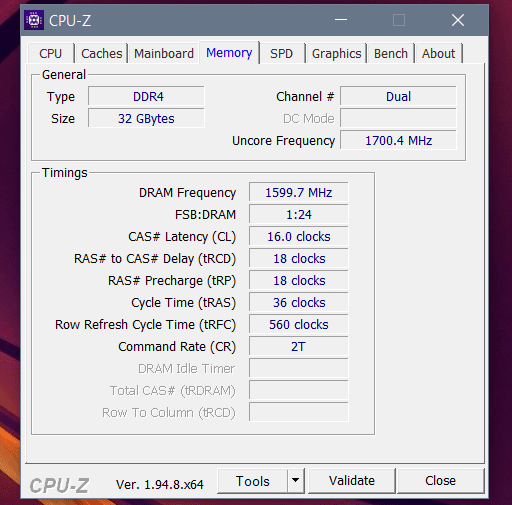
Task: Open the Graphics tab
Action: [x=336, y=53]
